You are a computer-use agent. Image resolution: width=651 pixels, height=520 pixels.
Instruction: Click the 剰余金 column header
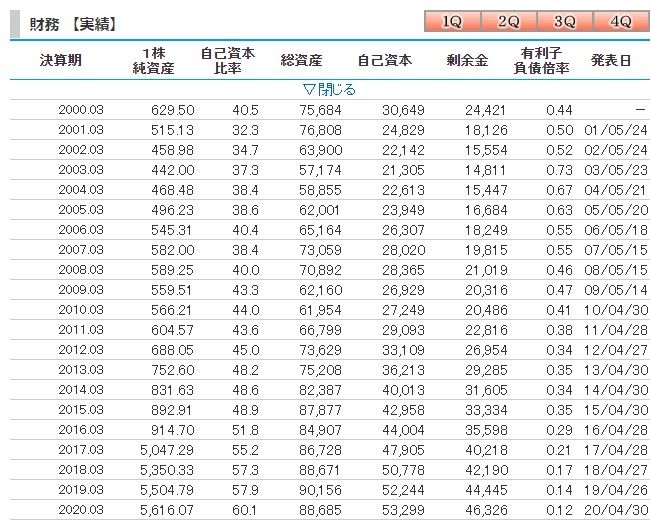pyautogui.click(x=467, y=60)
